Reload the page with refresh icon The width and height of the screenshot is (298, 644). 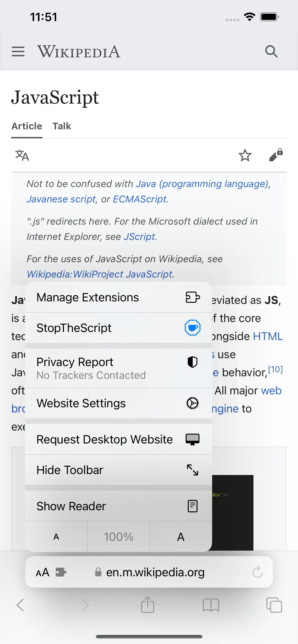pyautogui.click(x=257, y=572)
